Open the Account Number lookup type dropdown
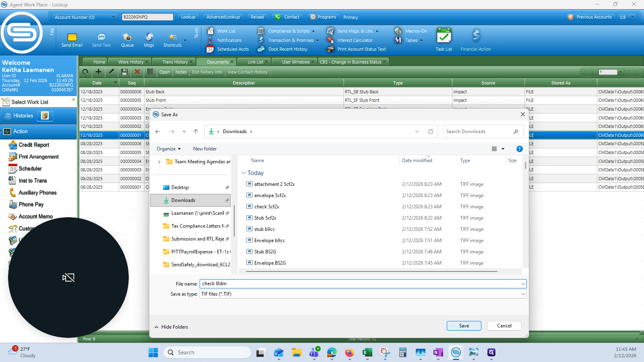The width and height of the screenshot is (644, 362). pyautogui.click(x=113, y=17)
